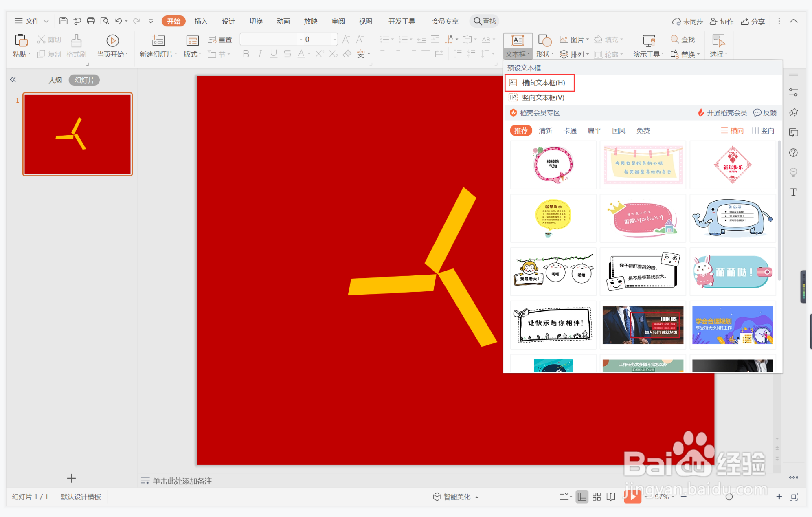The height and width of the screenshot is (517, 812).
Task: Switch to slide sorter grid view icon
Action: click(597, 497)
